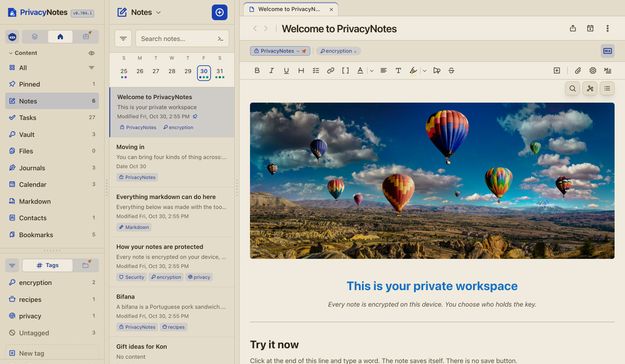Open the Pinned section
Image resolution: width=625 pixels, height=364 pixels.
(x=52, y=84)
